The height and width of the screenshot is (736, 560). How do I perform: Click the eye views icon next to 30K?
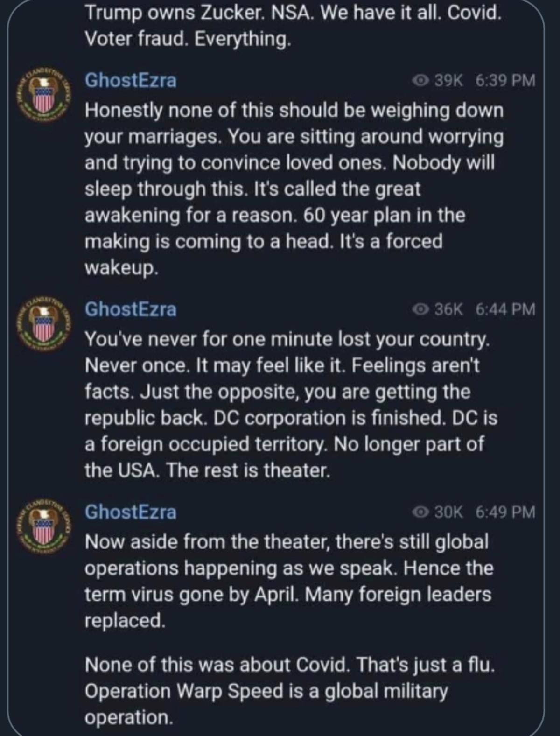coord(421,512)
